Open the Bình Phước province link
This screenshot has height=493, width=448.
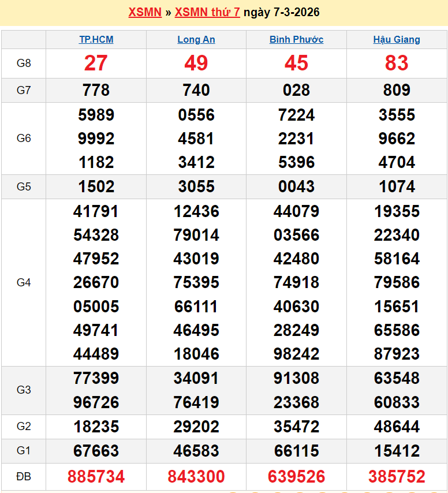pos(296,39)
